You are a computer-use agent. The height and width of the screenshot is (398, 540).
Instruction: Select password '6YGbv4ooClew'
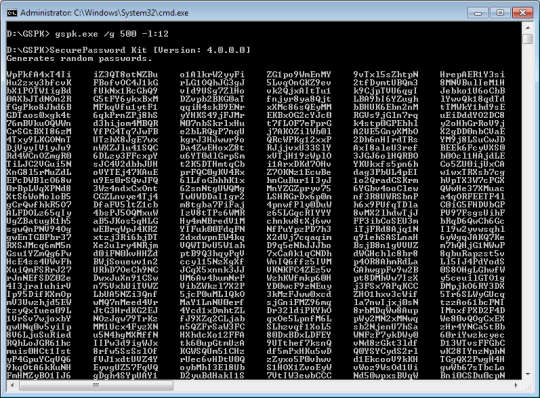385,188
